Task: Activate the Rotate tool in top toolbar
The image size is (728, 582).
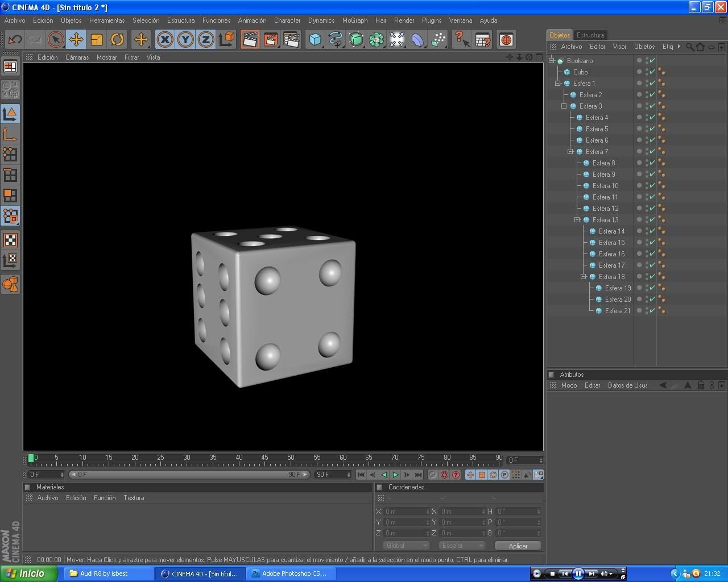Action: (x=117, y=40)
